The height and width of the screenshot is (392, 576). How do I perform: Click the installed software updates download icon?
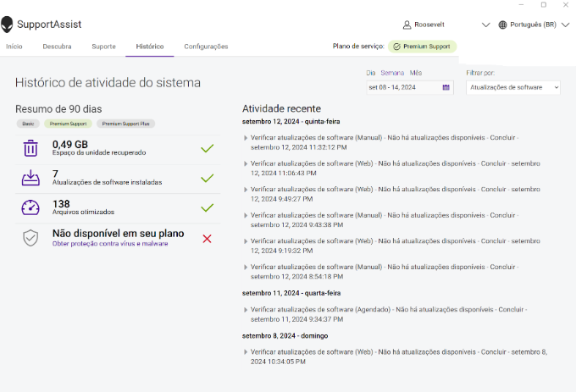(x=30, y=178)
